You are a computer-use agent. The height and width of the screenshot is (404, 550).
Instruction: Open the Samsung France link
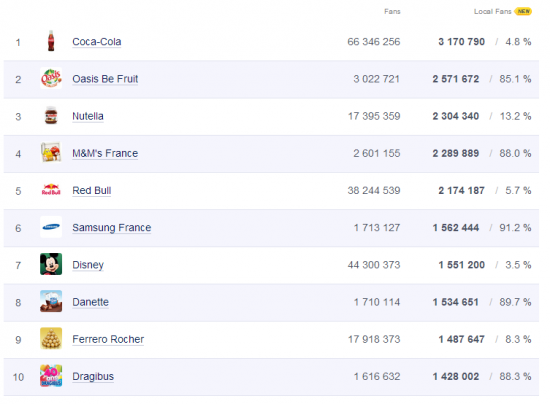tap(112, 228)
